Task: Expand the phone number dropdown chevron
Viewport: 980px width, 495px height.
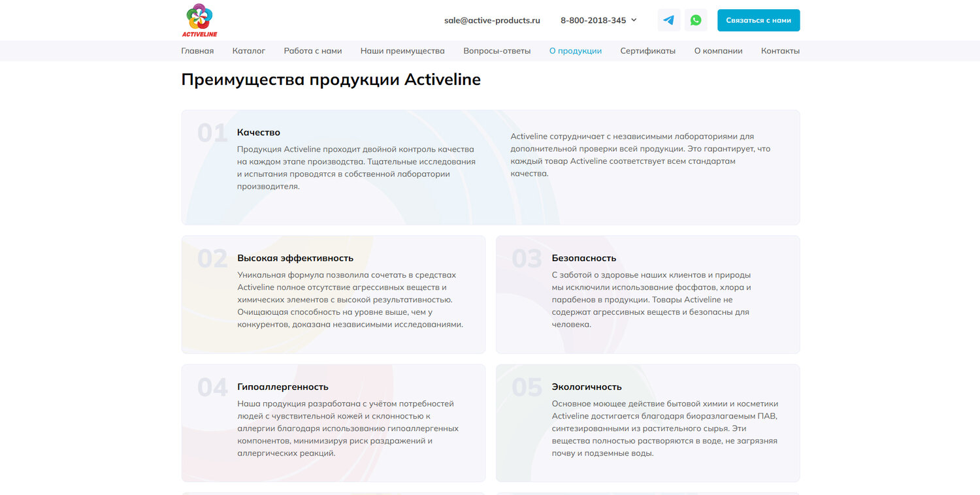Action: click(634, 20)
